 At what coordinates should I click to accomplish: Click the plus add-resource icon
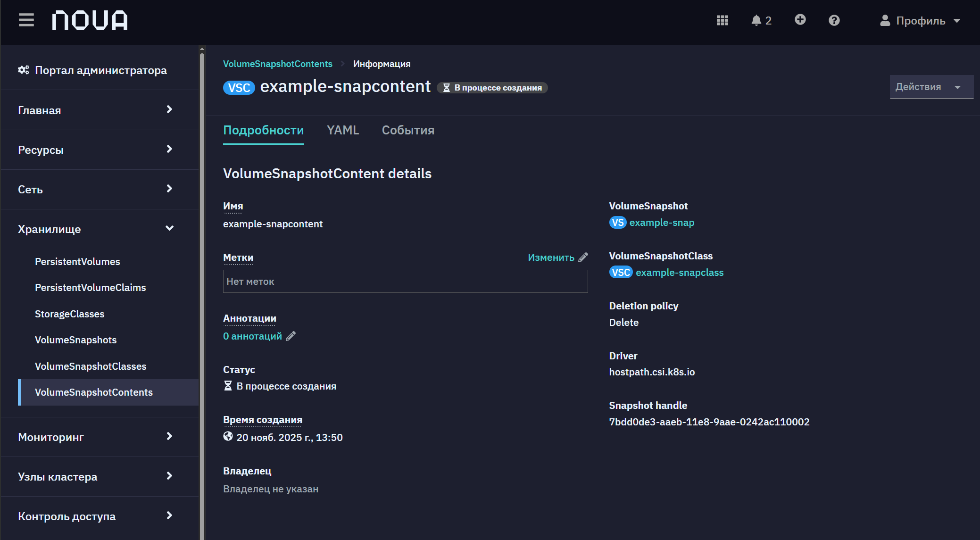(800, 20)
